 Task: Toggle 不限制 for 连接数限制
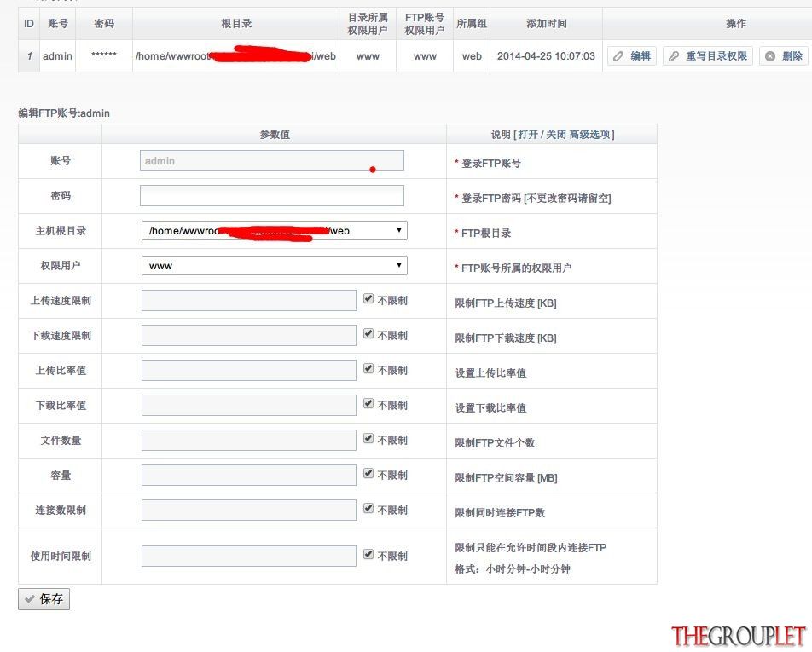[368, 508]
